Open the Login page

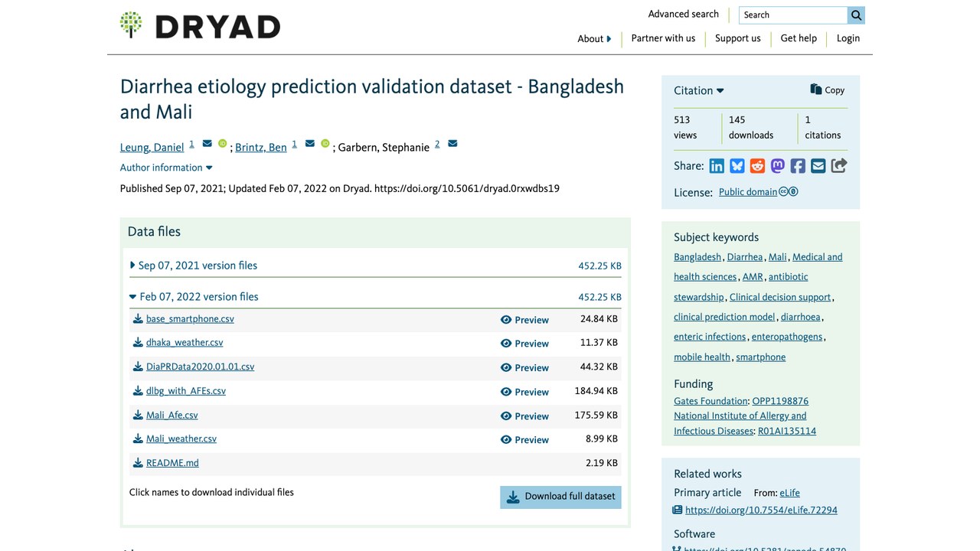pos(848,38)
